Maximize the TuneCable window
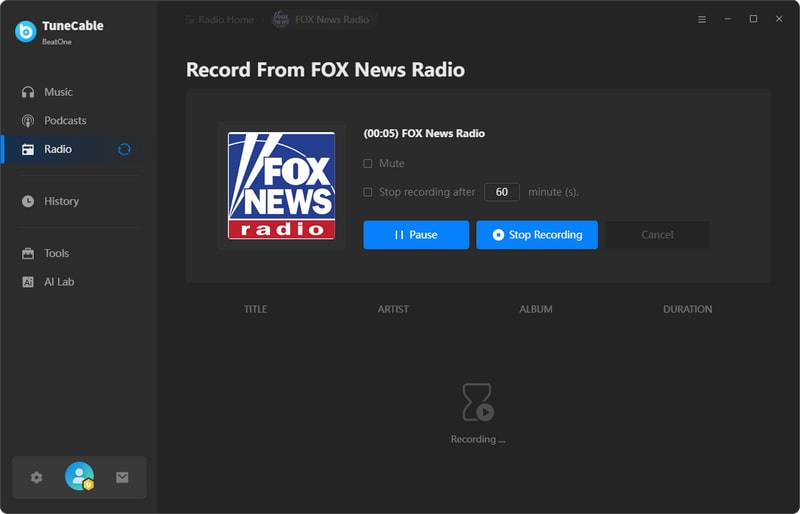The width and height of the screenshot is (800, 514). click(753, 19)
